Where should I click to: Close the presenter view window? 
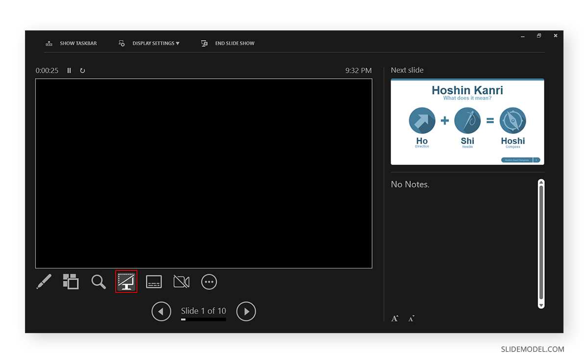coord(556,36)
